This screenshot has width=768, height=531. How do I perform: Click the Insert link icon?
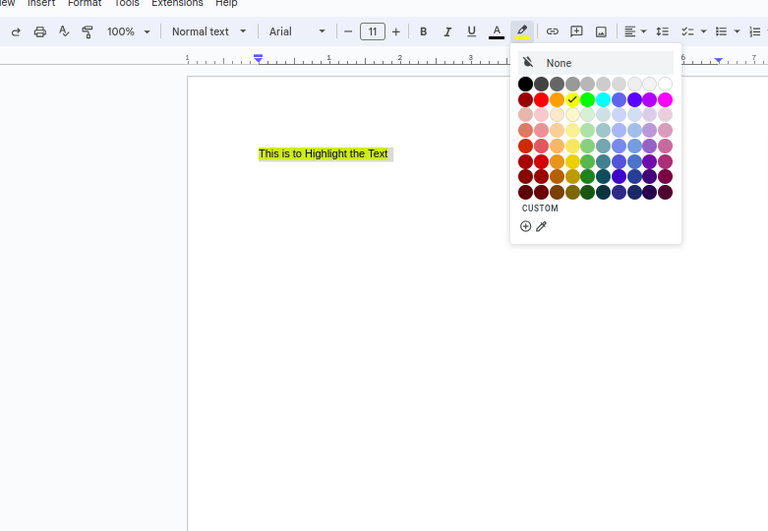pyautogui.click(x=552, y=32)
